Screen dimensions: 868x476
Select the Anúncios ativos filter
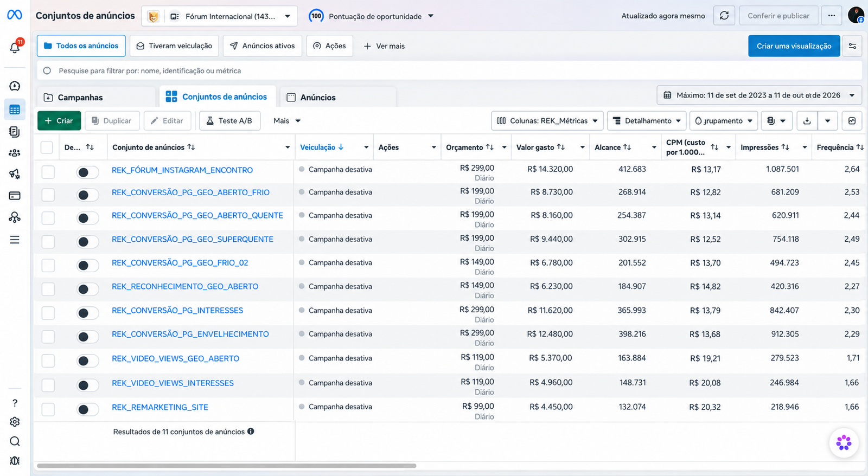click(263, 46)
